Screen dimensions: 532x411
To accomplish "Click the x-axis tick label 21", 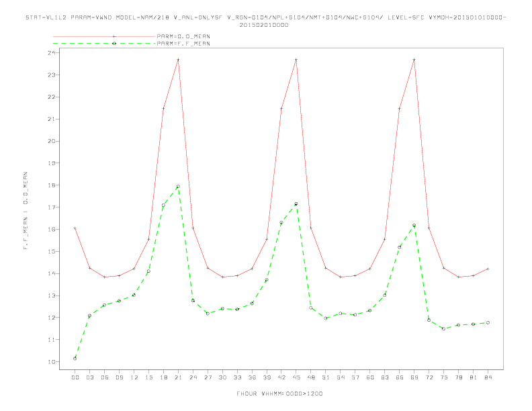I will point(178,377).
